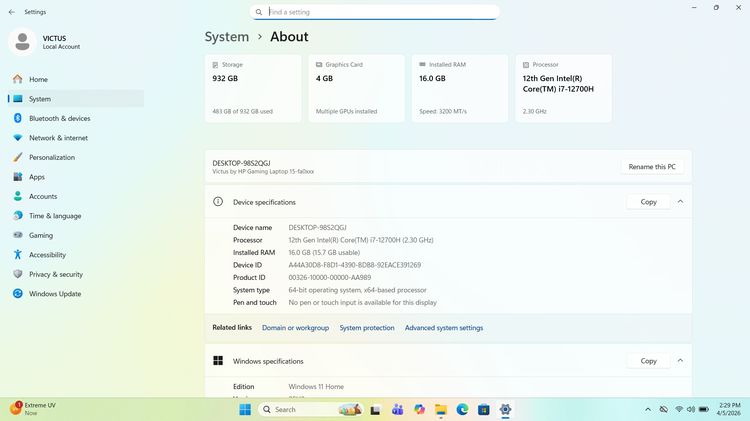Click the No pen or touch input text

click(363, 302)
